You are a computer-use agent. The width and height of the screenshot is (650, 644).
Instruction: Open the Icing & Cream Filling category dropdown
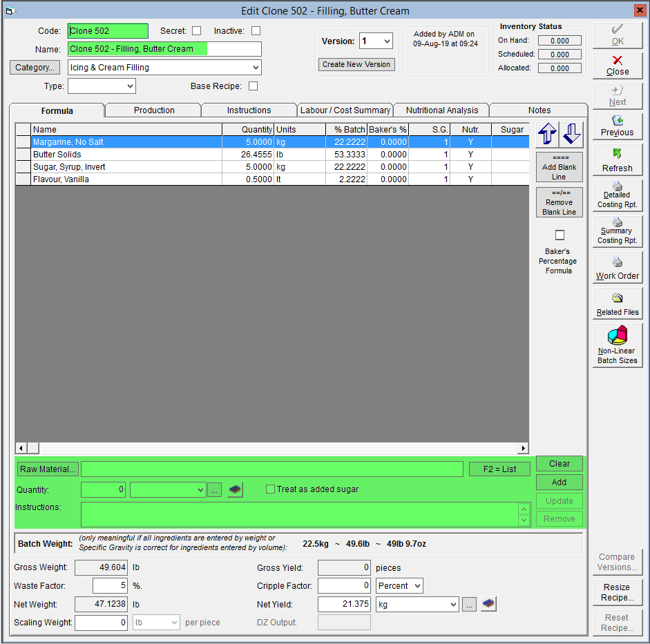[x=256, y=68]
